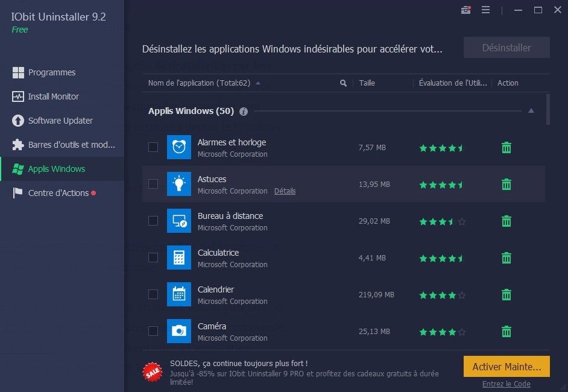Image resolution: width=568 pixels, height=392 pixels.
Task: Click the Centre d'Actions flag icon
Action: point(17,193)
